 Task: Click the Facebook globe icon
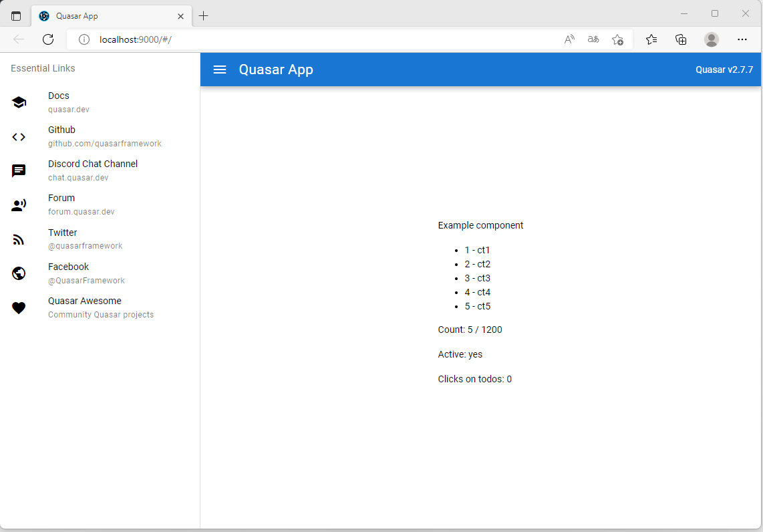pos(19,273)
